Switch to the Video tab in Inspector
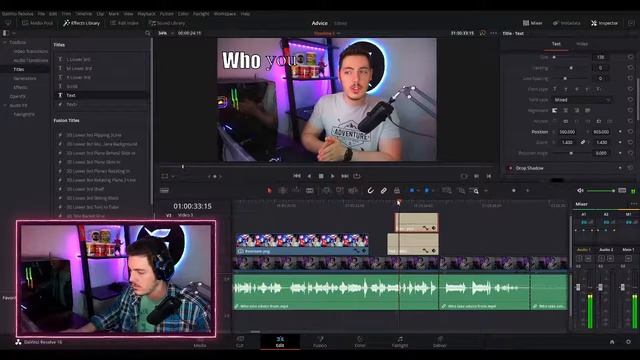Image resolution: width=640 pixels, height=360 pixels. pyautogui.click(x=582, y=44)
